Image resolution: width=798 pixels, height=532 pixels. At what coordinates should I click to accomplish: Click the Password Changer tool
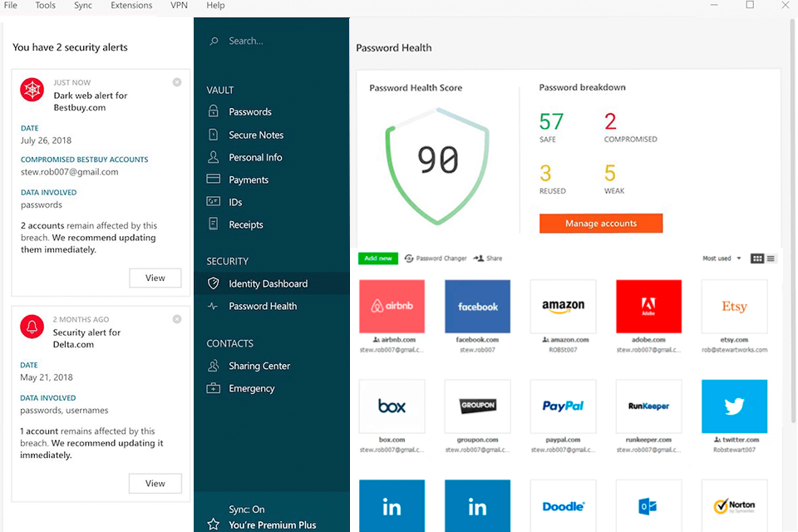pos(436,259)
